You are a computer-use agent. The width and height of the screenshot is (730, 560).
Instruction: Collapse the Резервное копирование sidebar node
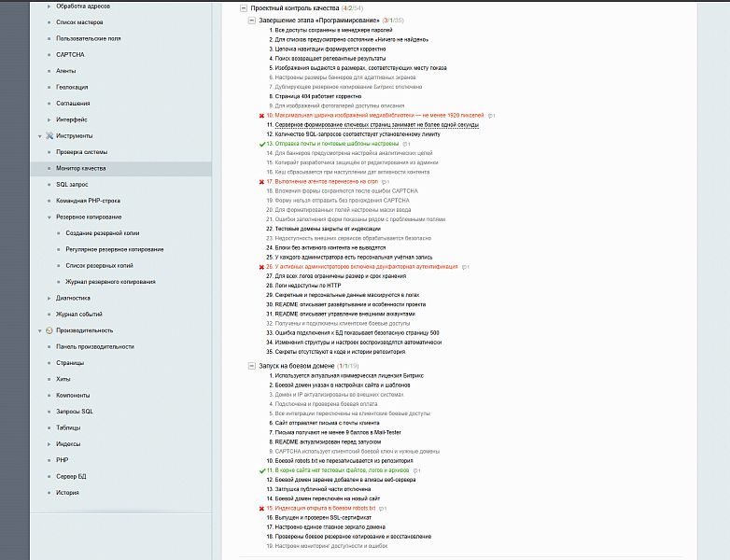[x=49, y=217]
